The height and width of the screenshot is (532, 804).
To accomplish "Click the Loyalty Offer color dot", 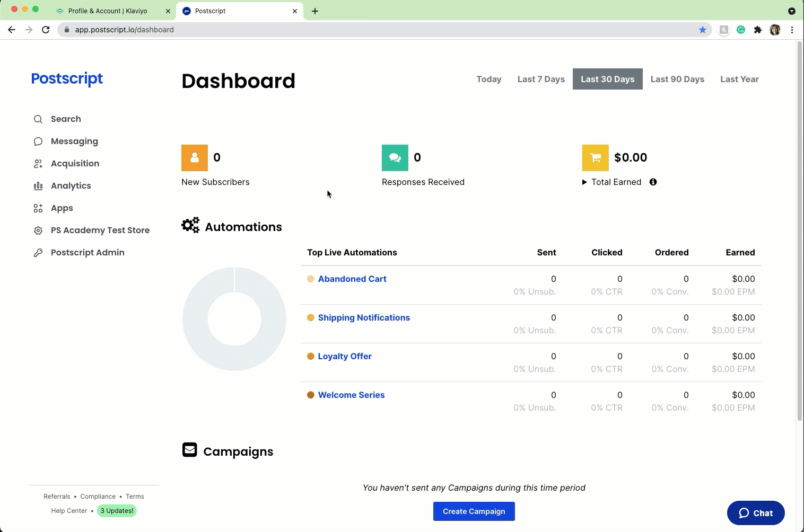I will 311,356.
